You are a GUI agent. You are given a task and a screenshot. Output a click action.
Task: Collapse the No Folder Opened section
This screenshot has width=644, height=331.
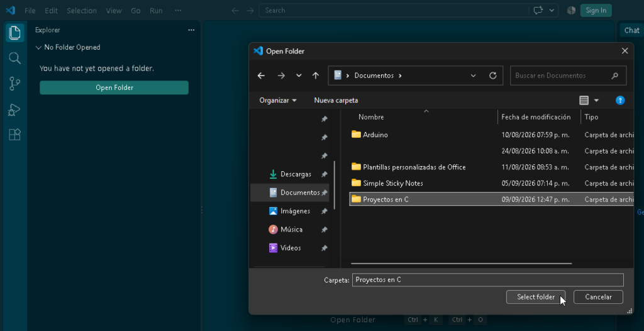tap(38, 48)
